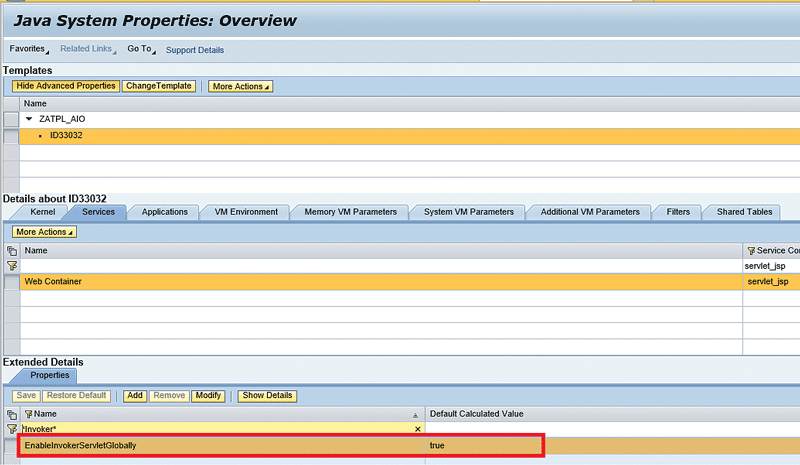Image resolution: width=800 pixels, height=465 pixels.
Task: Switch to the Applications tab
Action: [164, 212]
